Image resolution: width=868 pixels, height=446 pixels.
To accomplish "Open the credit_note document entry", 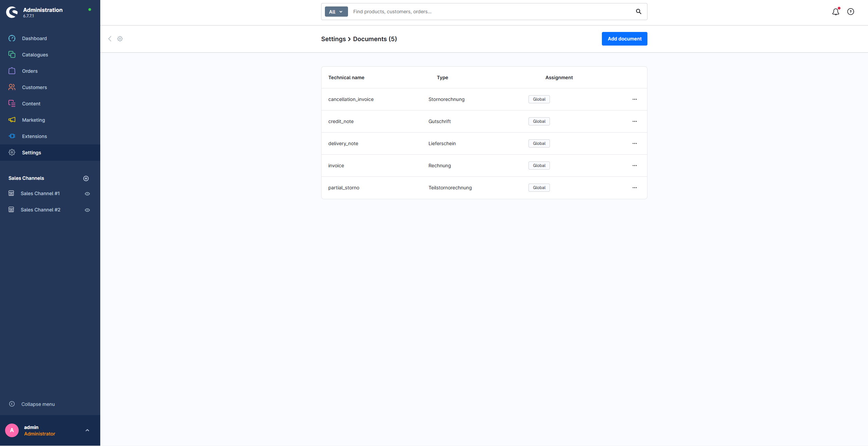I will tap(341, 121).
